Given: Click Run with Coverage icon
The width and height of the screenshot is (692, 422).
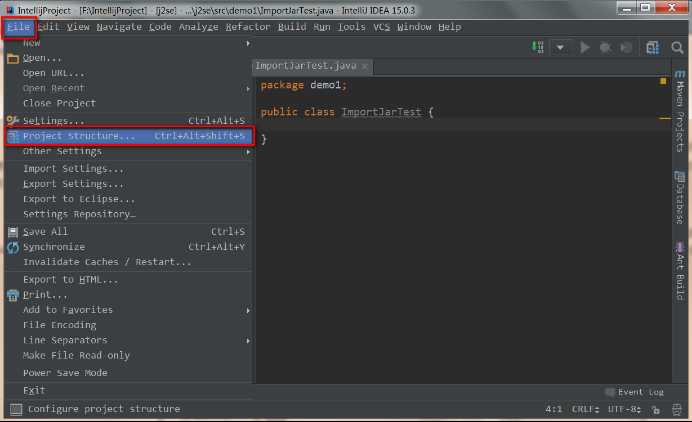Looking at the screenshot, I should (626, 48).
